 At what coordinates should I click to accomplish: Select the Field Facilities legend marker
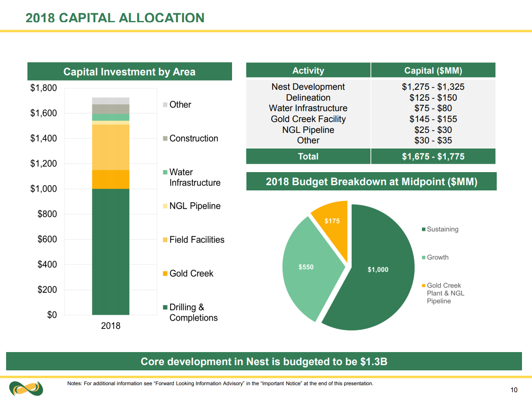click(x=165, y=240)
